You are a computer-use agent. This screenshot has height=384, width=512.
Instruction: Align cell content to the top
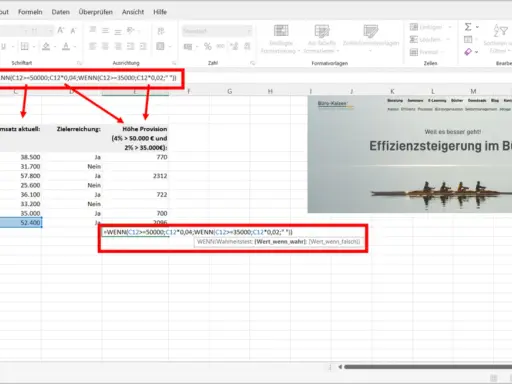[x=93, y=30]
